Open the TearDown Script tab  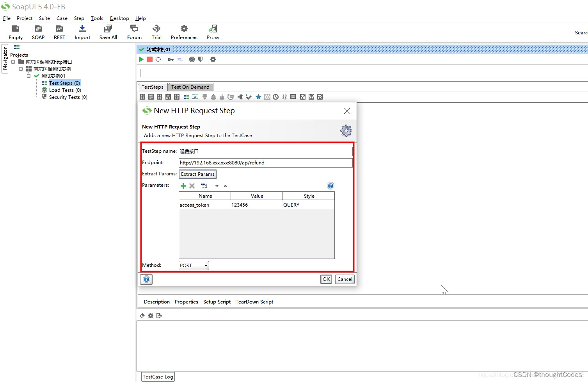(x=254, y=302)
